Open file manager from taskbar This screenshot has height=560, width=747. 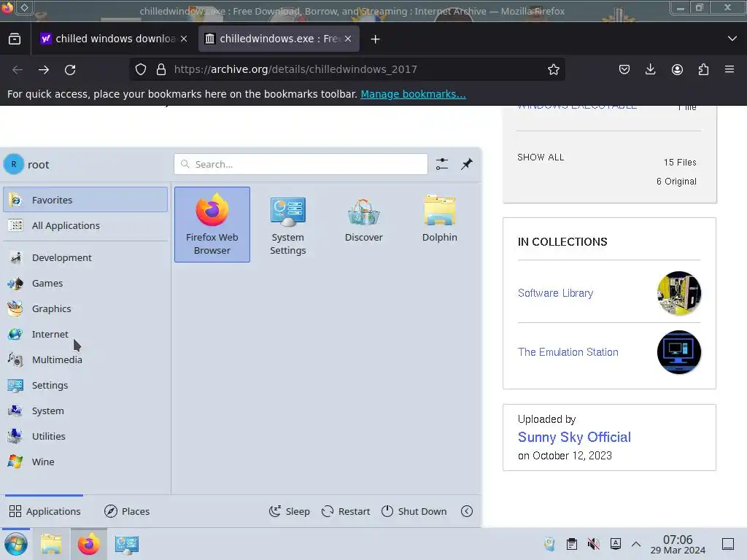click(51, 544)
